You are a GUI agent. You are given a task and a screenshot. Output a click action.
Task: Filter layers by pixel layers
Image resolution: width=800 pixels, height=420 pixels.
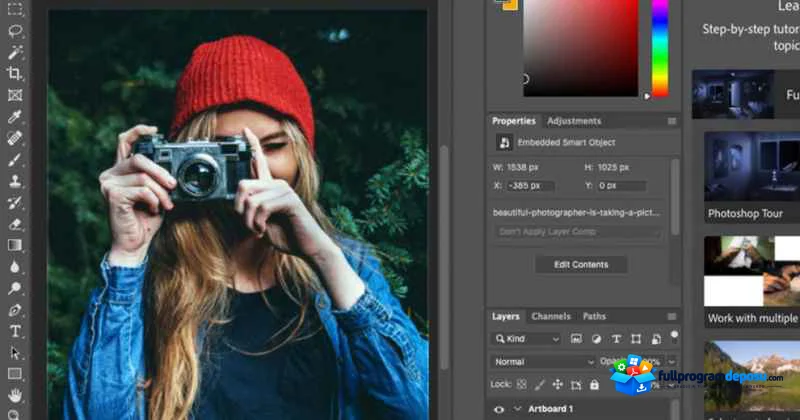[x=576, y=339]
